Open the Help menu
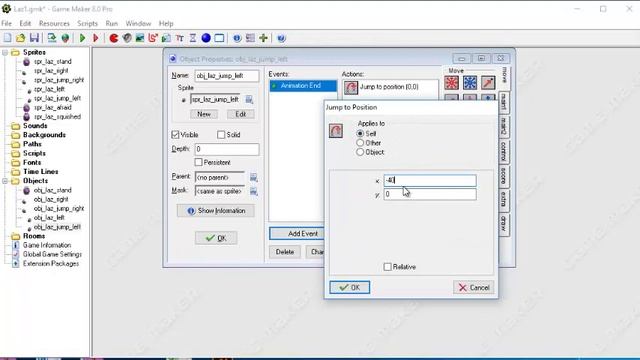 (x=166, y=23)
